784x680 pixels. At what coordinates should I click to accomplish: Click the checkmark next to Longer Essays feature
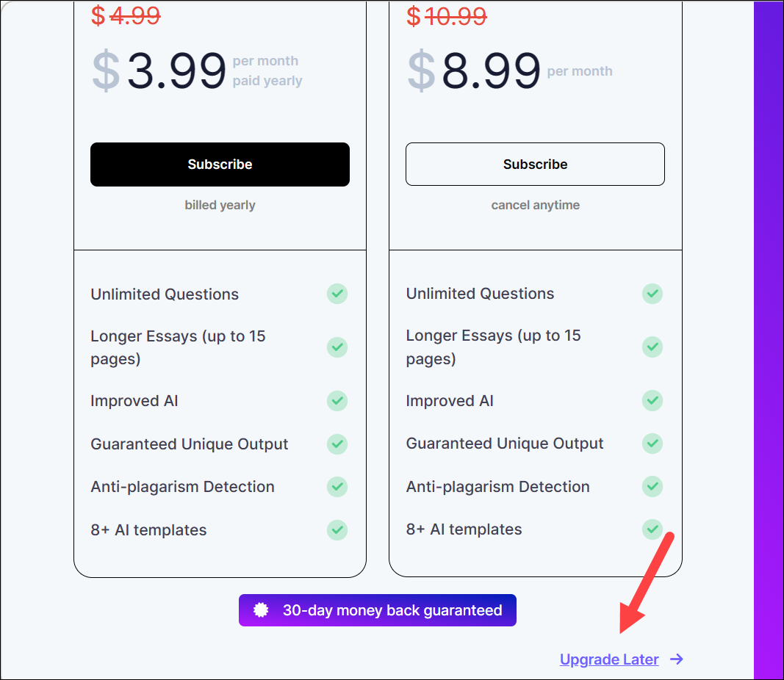[337, 347]
